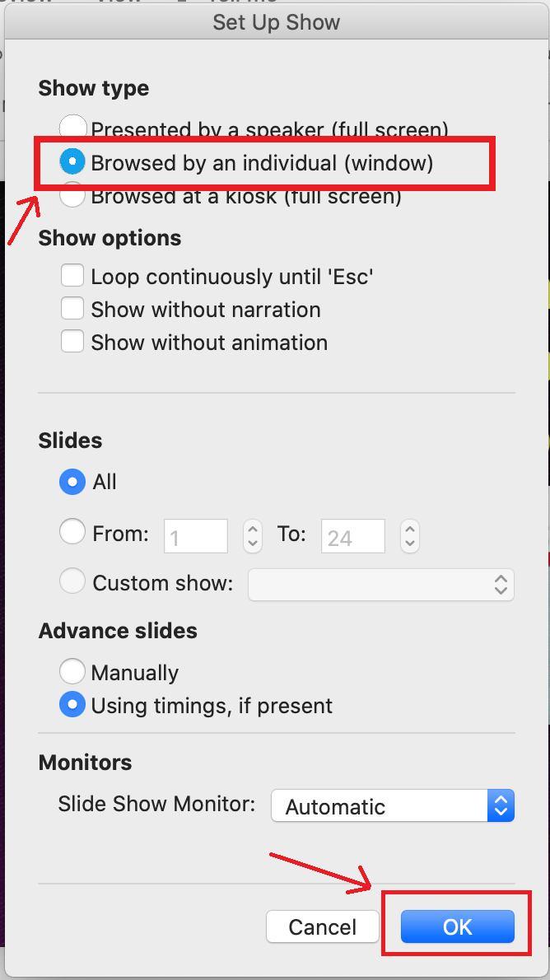Increment the "From" slide number stepper
The image size is (550, 980).
pyautogui.click(x=252, y=530)
